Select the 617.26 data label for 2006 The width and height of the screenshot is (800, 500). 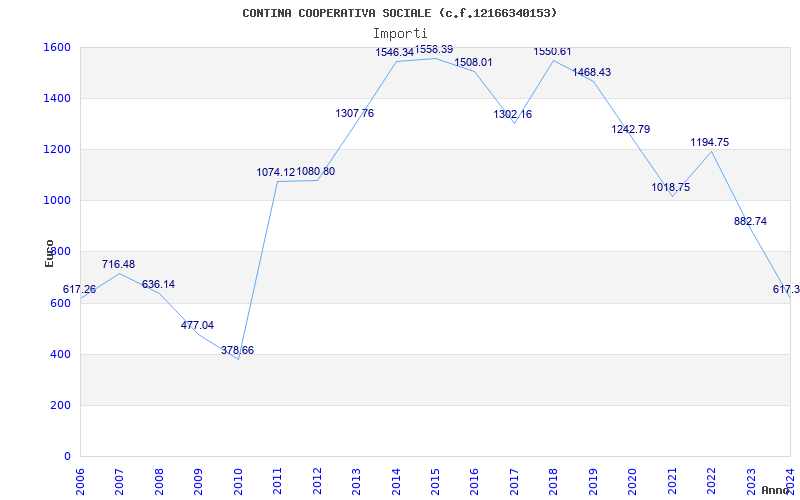click(x=79, y=290)
